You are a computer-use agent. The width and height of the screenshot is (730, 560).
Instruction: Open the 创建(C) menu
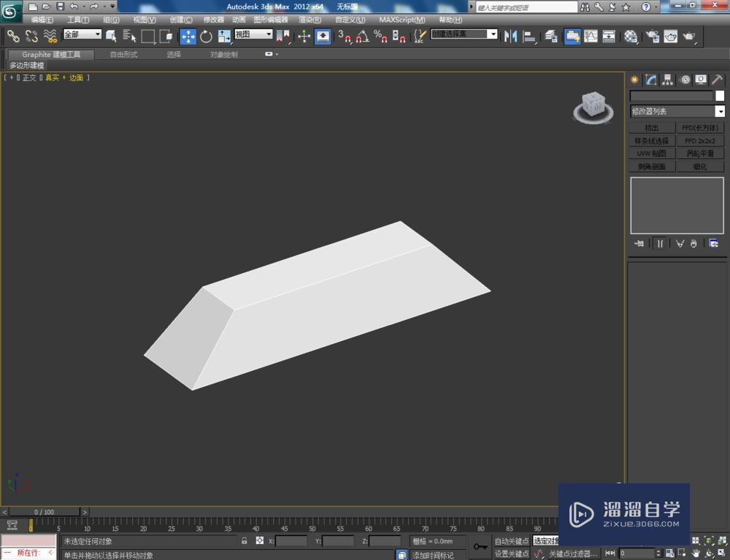[x=181, y=20]
